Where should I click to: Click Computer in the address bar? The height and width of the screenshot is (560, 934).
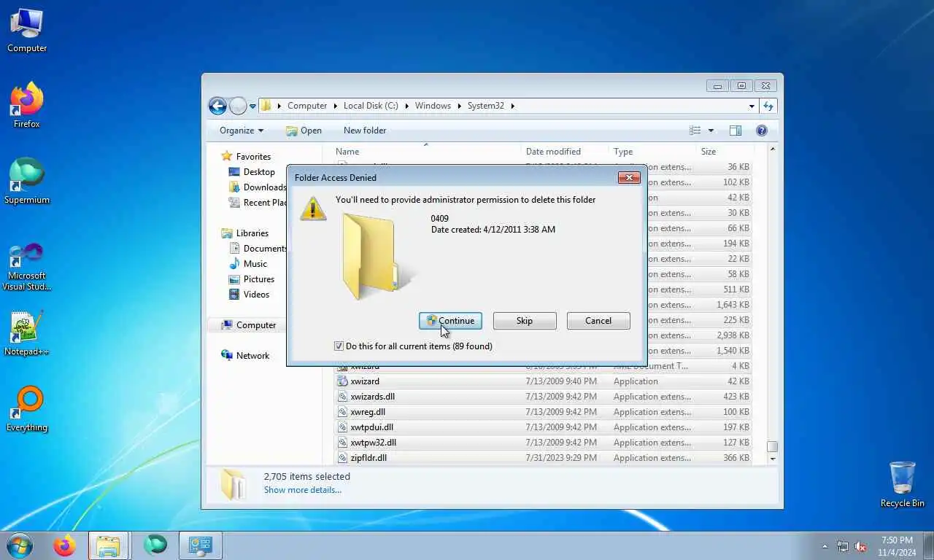[307, 106]
